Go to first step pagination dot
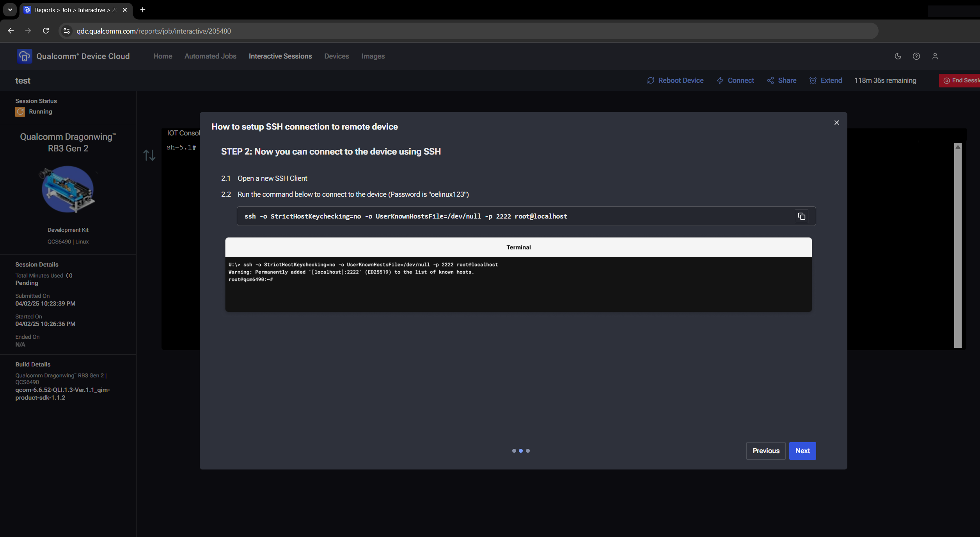Screen dimensions: 980x537 (514, 451)
